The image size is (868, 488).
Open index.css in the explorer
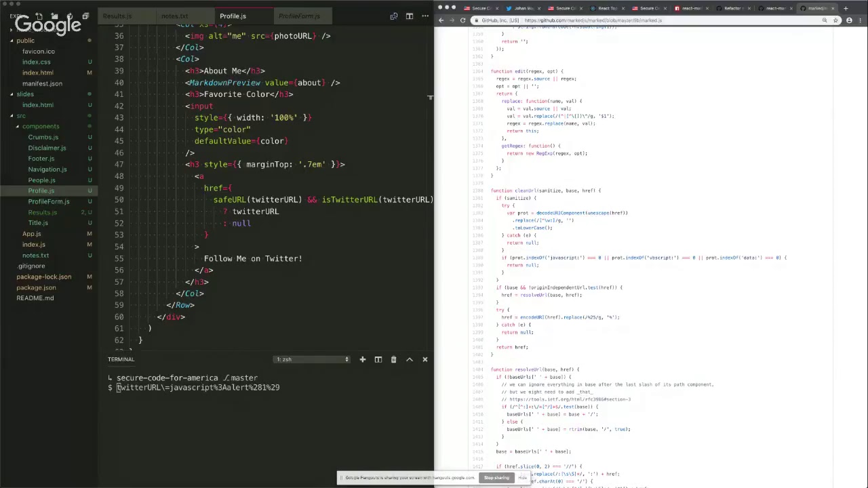pyautogui.click(x=36, y=62)
